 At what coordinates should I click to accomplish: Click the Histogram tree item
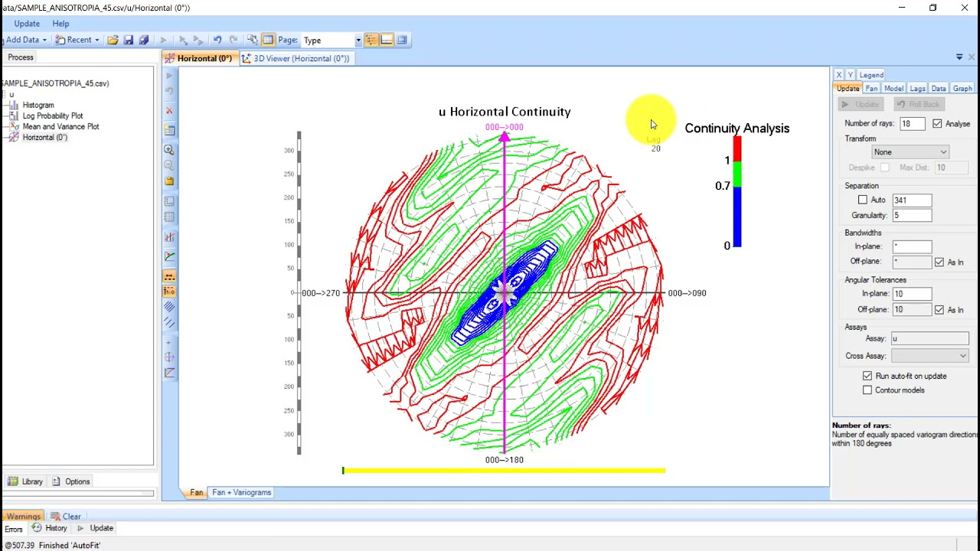coord(38,105)
